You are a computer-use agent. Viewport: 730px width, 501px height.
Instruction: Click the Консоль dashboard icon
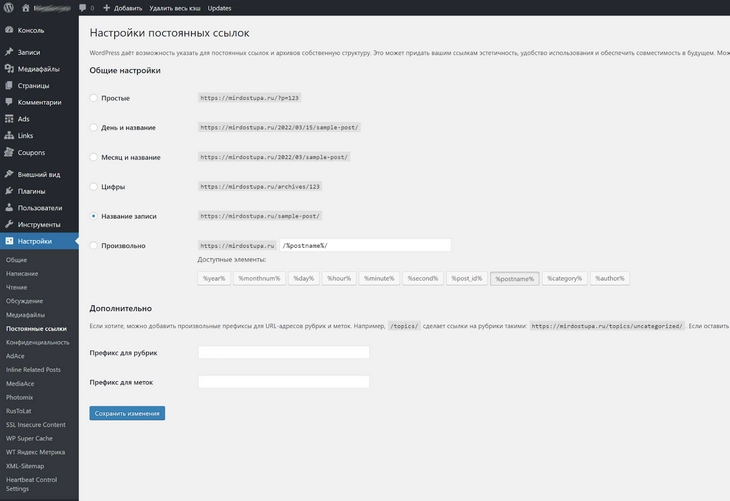click(9, 30)
